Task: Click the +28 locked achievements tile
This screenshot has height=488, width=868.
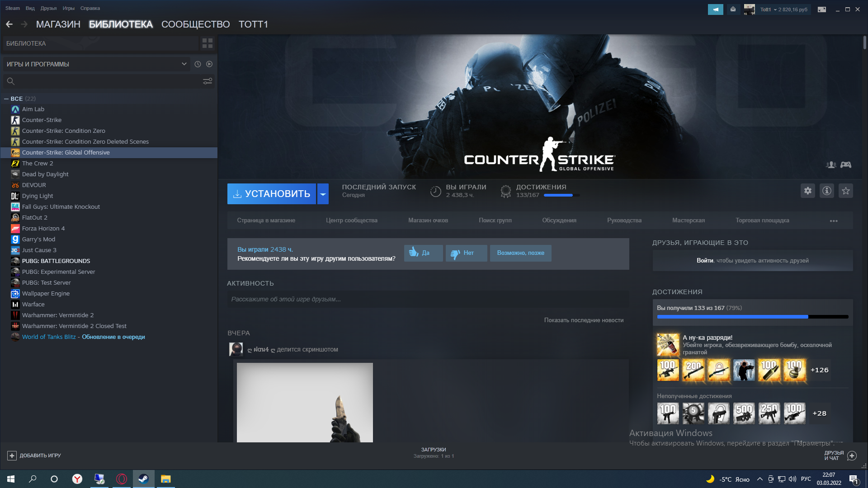Action: (x=820, y=413)
